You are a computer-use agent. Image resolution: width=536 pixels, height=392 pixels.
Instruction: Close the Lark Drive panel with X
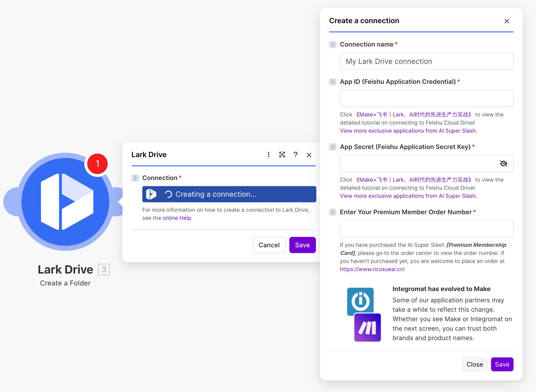coord(309,155)
